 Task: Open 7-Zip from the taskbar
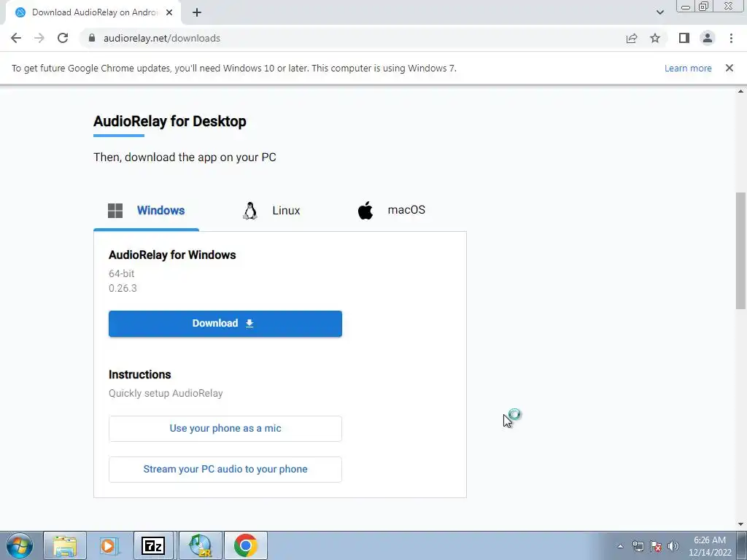tap(154, 545)
